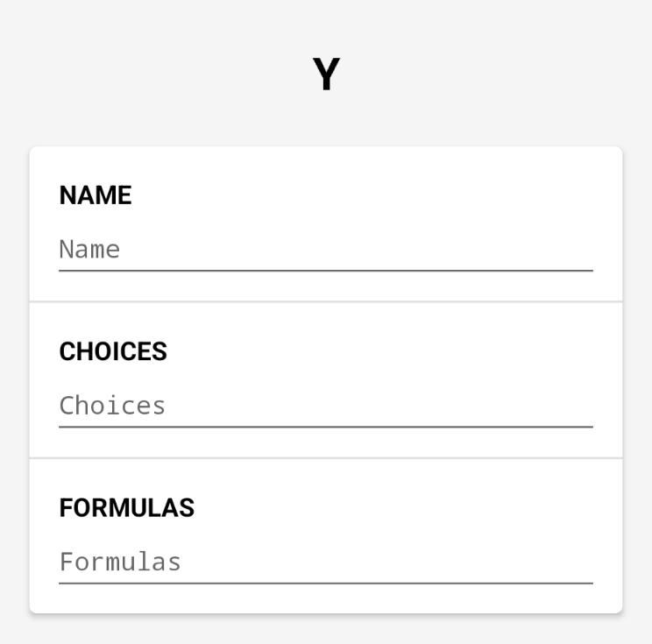
Task: Click the Name text input field
Action: pos(325,250)
